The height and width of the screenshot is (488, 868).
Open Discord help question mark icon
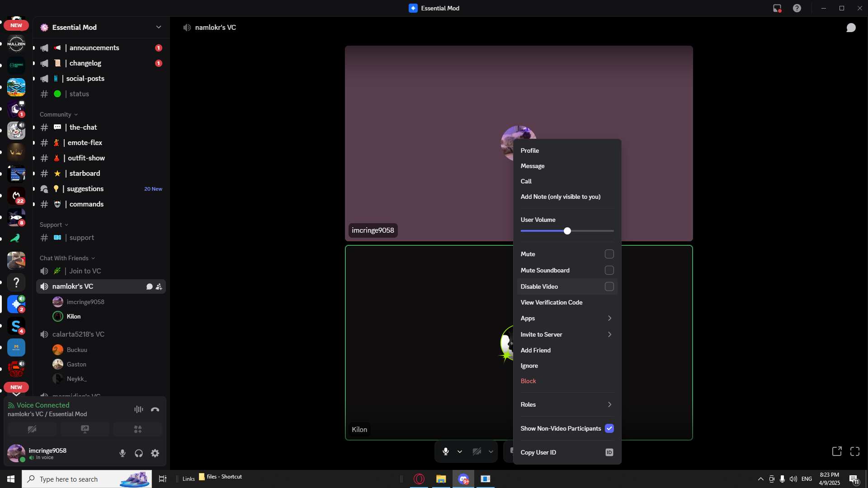coord(797,8)
